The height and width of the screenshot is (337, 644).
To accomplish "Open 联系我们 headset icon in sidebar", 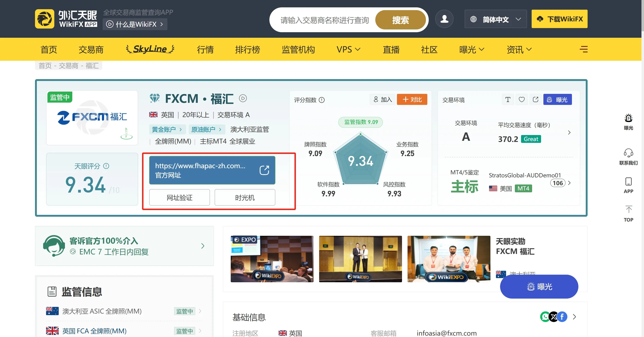I will 628,153.
